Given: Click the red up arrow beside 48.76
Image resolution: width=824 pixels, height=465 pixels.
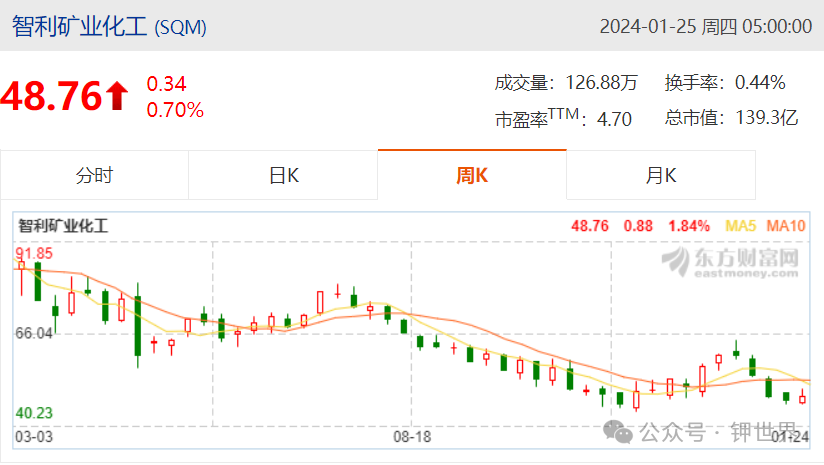Looking at the screenshot, I should [117, 96].
